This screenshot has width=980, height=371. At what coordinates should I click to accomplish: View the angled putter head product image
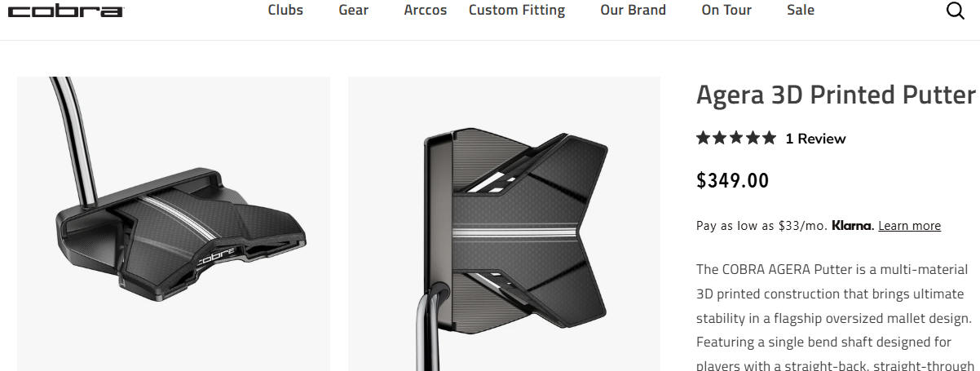174,224
